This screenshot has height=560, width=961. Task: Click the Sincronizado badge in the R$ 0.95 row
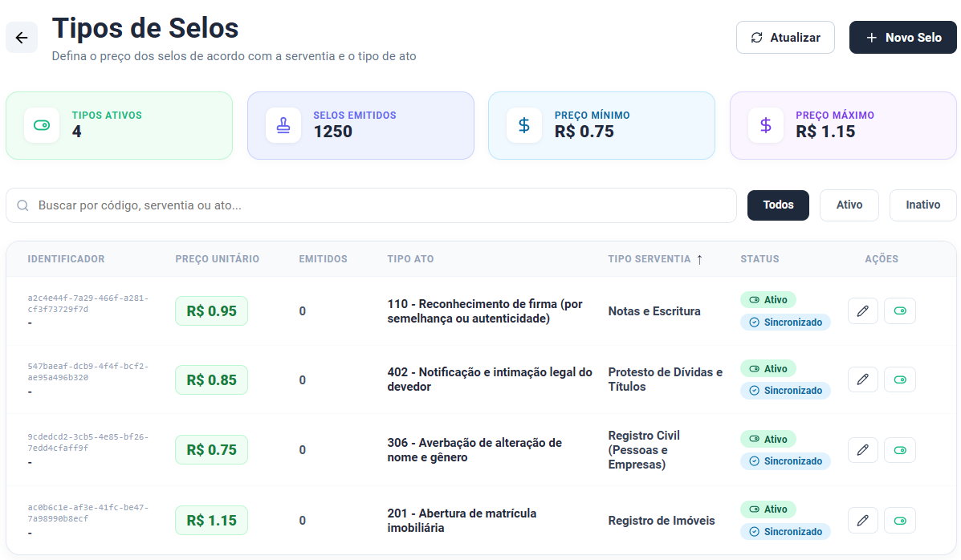(x=785, y=323)
